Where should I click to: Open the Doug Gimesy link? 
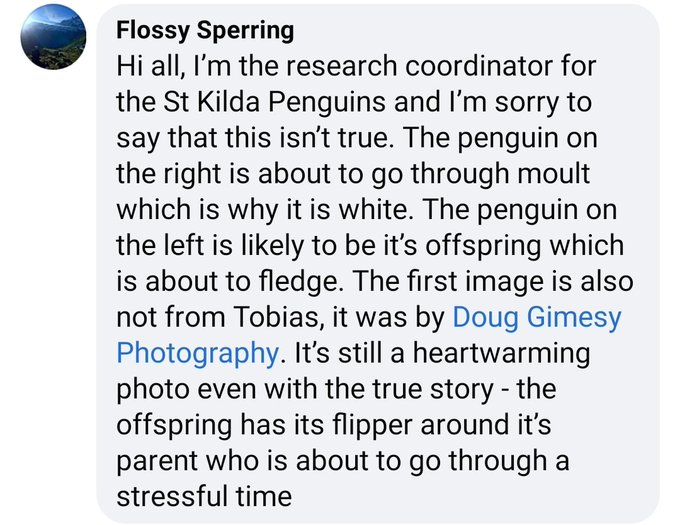pos(537,318)
